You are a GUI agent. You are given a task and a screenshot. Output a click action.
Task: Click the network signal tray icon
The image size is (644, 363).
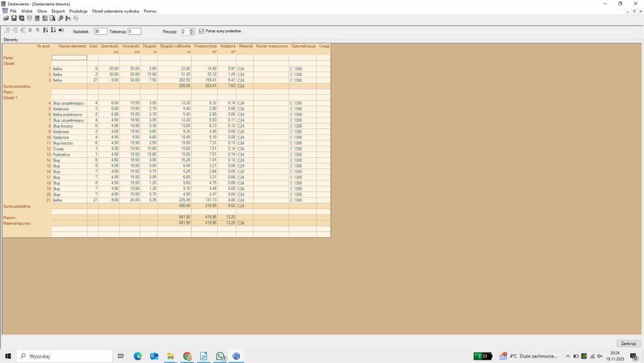coord(592,356)
